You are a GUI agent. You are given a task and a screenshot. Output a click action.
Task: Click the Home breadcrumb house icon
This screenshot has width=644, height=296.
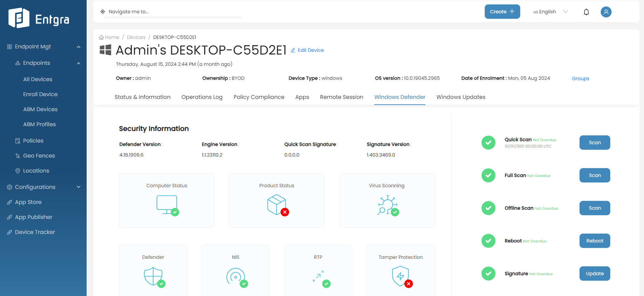(x=101, y=37)
